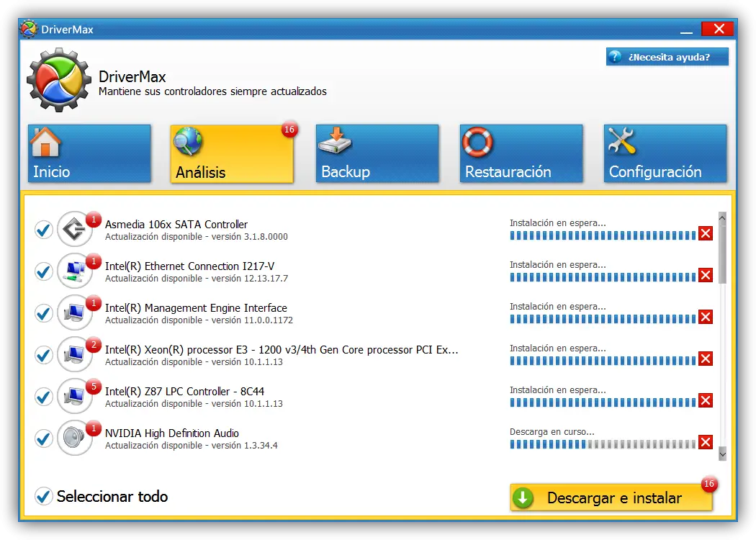
Task: Click the Intel Z87 LPC installation progress bar
Action: coord(603,402)
